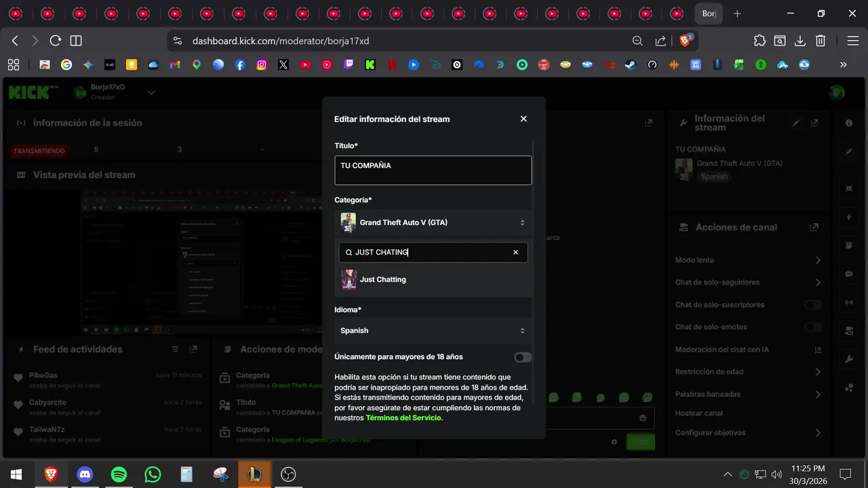The width and height of the screenshot is (868, 488).
Task: Show more bookmarks with the double chevron
Action: coord(844,65)
